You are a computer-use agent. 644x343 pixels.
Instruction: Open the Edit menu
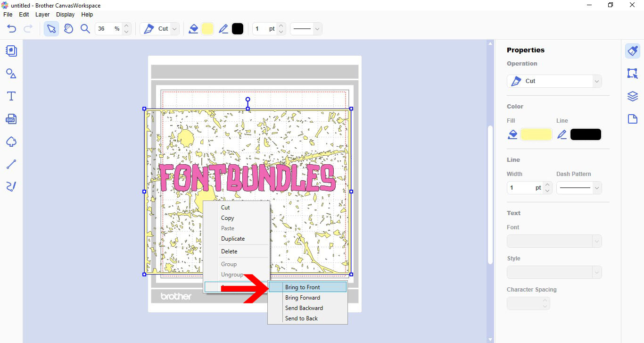point(24,15)
